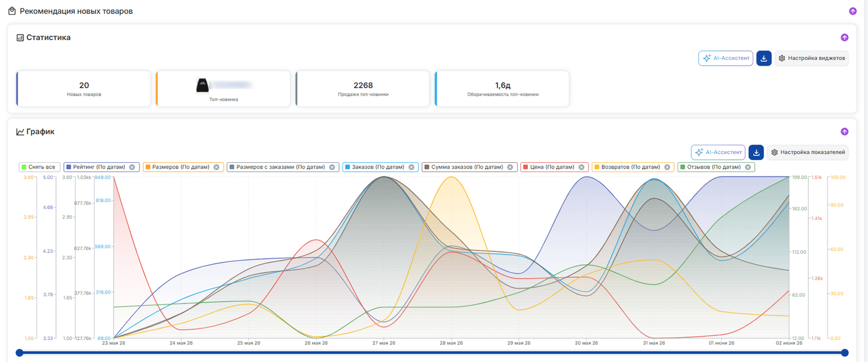
Task: Collapse the График panel with its purple arrow
Action: (x=845, y=132)
